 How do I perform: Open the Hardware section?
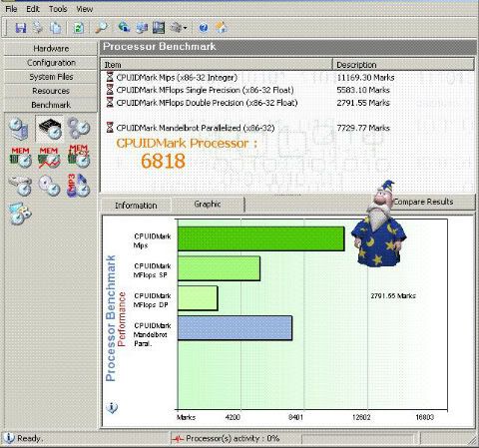tap(51, 49)
